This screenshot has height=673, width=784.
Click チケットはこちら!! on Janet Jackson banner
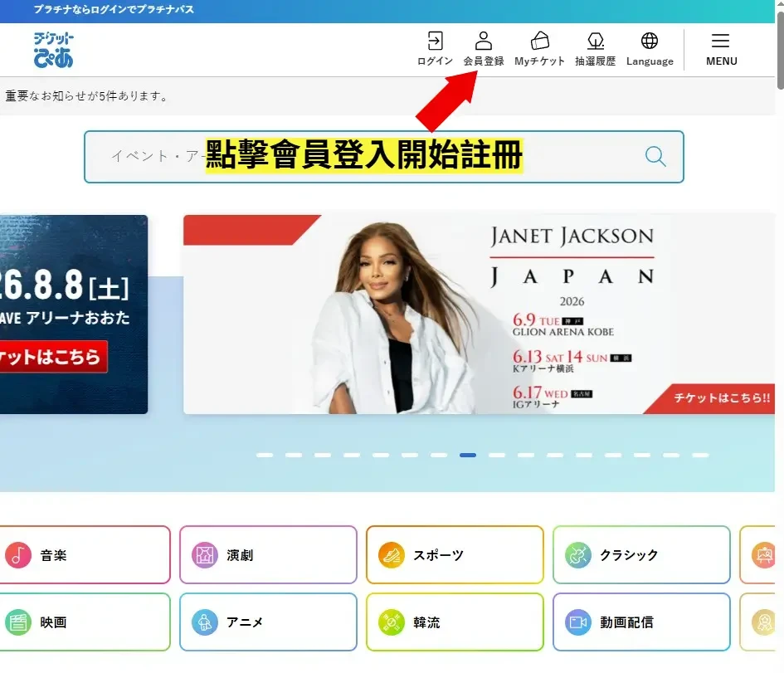point(722,398)
